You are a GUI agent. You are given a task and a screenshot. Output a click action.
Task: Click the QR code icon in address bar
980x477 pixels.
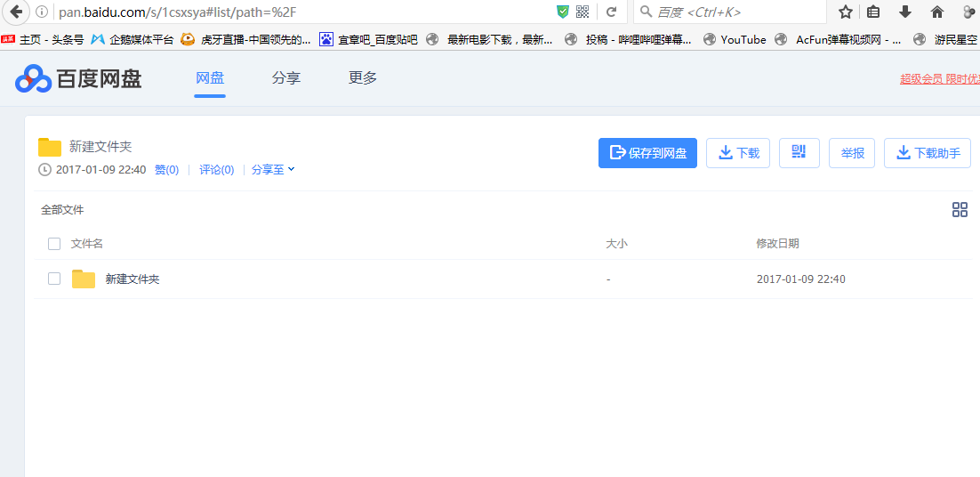[582, 12]
